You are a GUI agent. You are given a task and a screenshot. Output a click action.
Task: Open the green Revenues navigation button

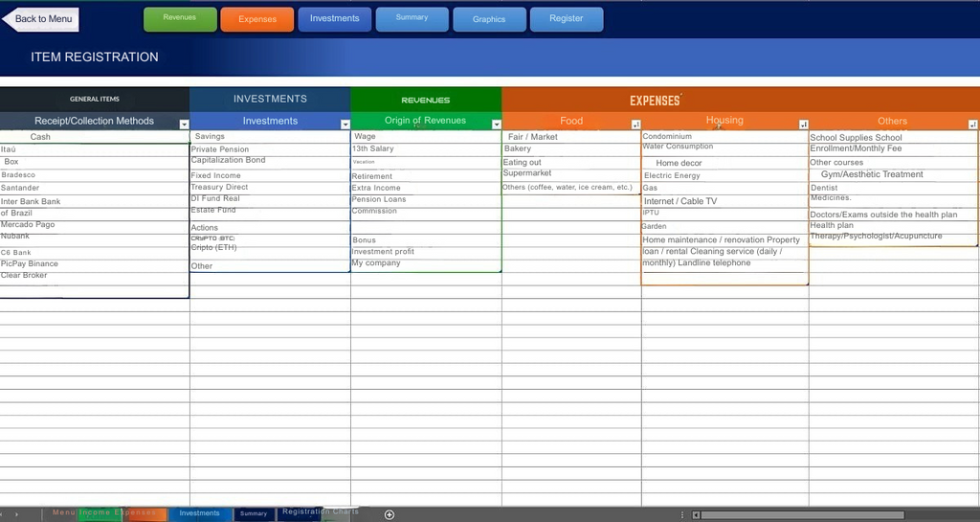click(180, 19)
